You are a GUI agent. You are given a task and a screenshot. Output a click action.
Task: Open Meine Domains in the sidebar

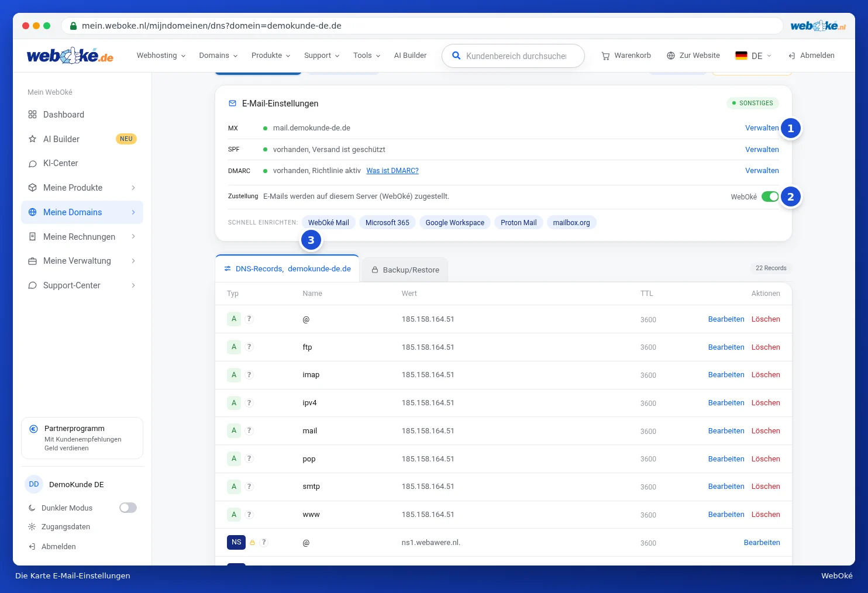pyautogui.click(x=82, y=212)
